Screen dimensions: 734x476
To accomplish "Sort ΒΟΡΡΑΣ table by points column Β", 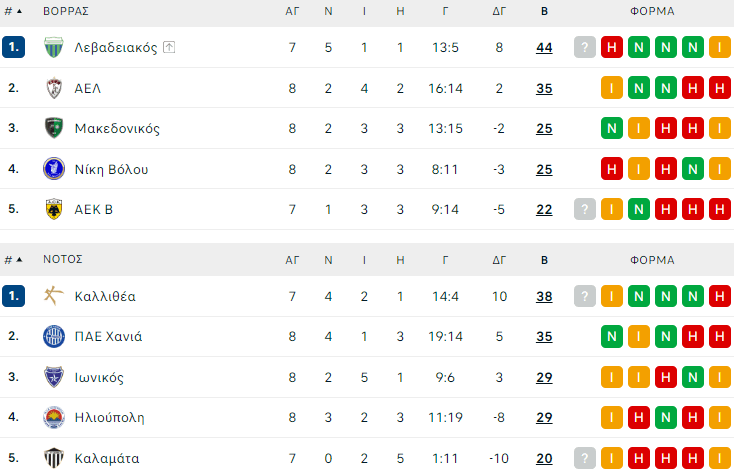I will [x=544, y=11].
